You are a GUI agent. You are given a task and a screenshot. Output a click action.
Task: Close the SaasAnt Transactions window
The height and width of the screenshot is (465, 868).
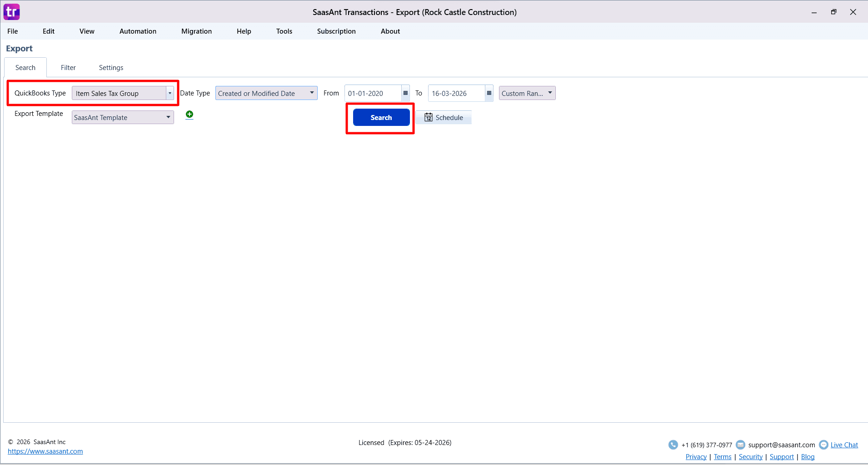(x=853, y=12)
